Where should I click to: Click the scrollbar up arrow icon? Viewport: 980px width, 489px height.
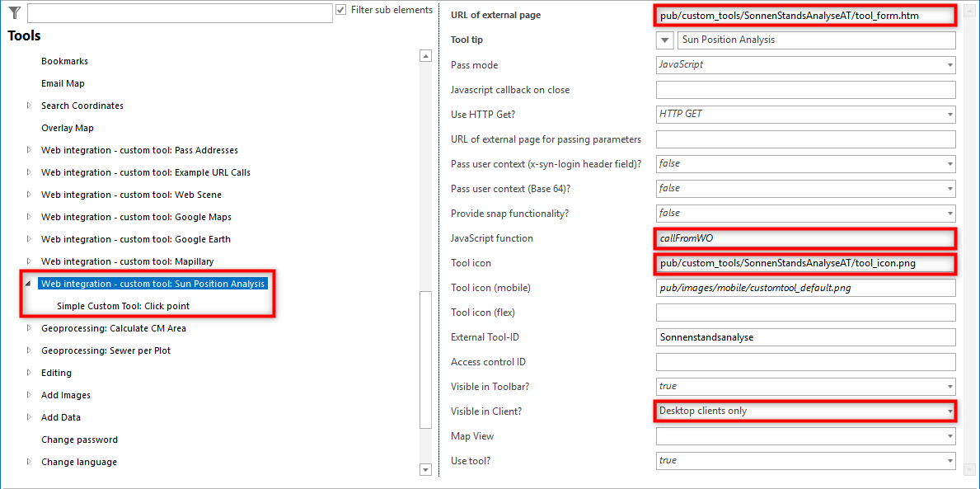tap(425, 55)
